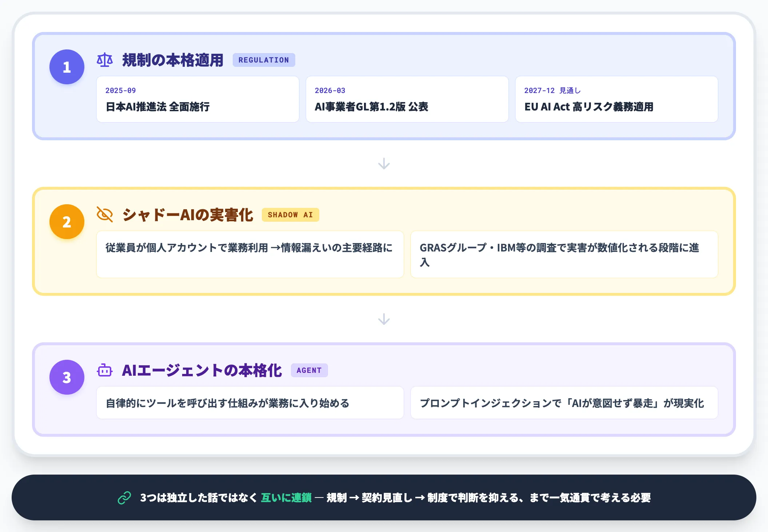Click the green 互いに連鎖 highlighted text
The image size is (768, 532).
coord(287,497)
